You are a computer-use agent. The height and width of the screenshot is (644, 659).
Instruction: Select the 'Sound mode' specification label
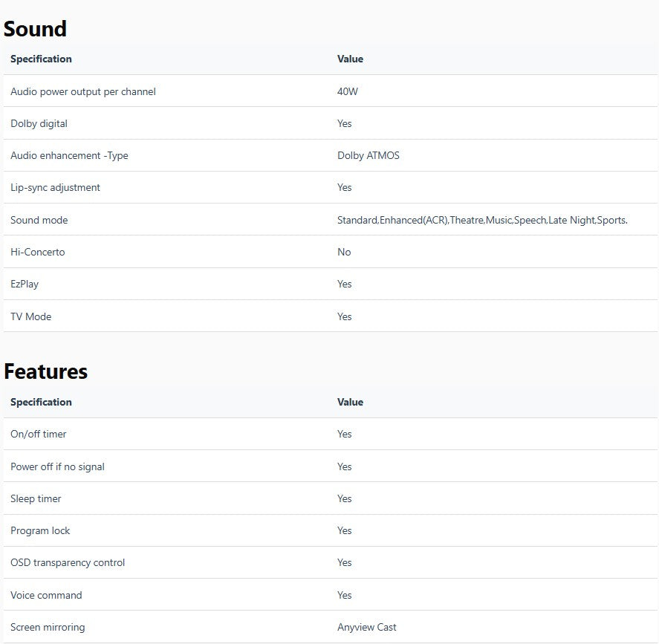(39, 220)
